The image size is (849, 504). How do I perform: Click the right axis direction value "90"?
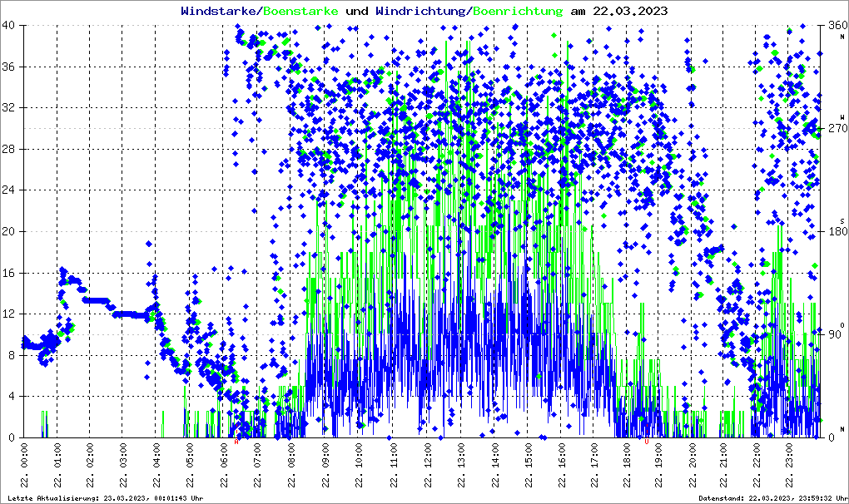click(834, 334)
